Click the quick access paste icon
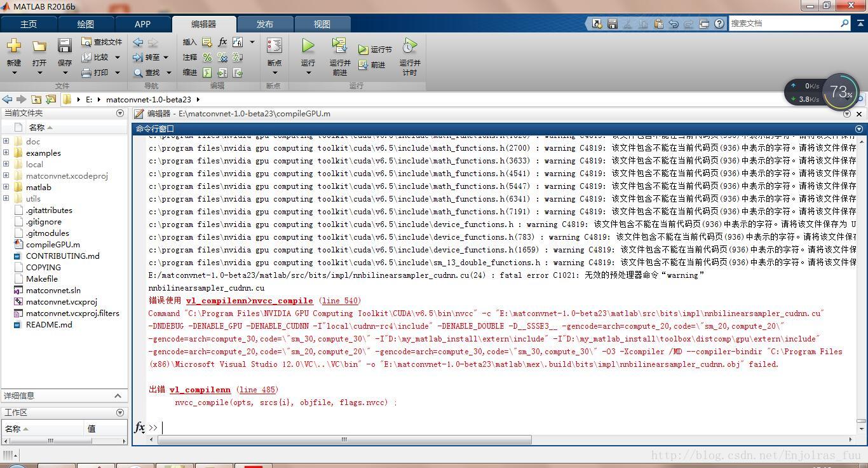Viewport: 868px width, 468px height. 658,24
